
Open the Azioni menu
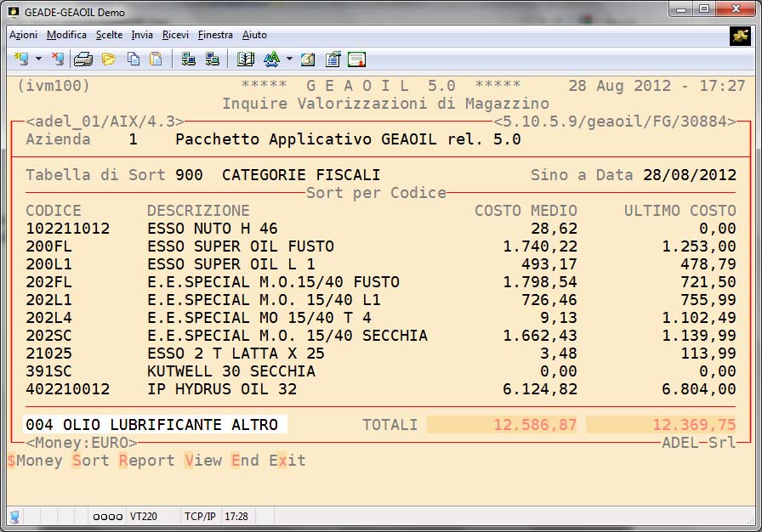23,35
